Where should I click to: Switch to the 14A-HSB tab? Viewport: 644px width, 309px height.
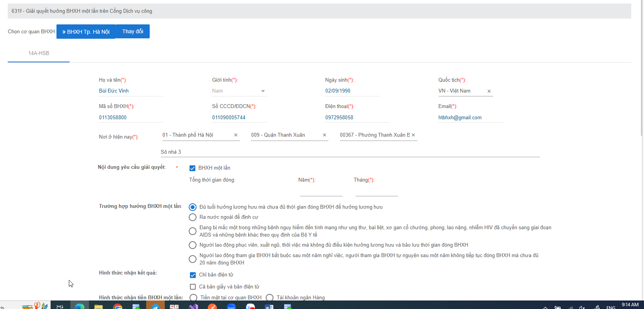pyautogui.click(x=39, y=53)
